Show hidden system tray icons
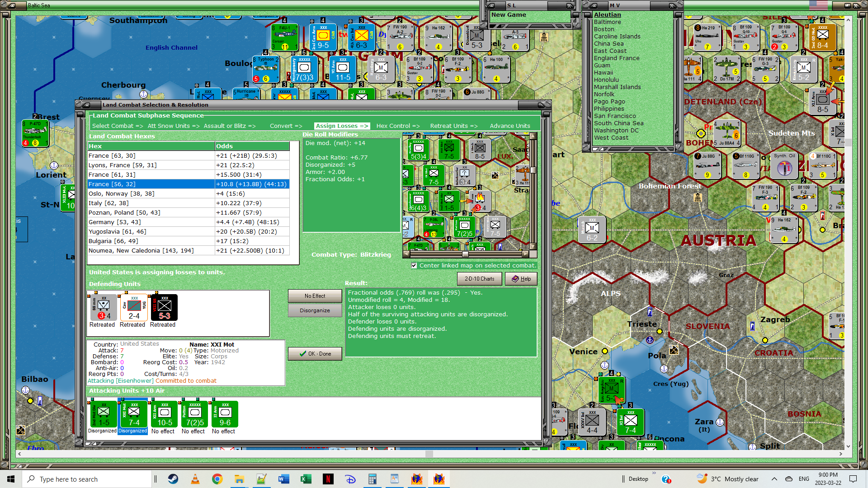This screenshot has width=868, height=488. (774, 479)
